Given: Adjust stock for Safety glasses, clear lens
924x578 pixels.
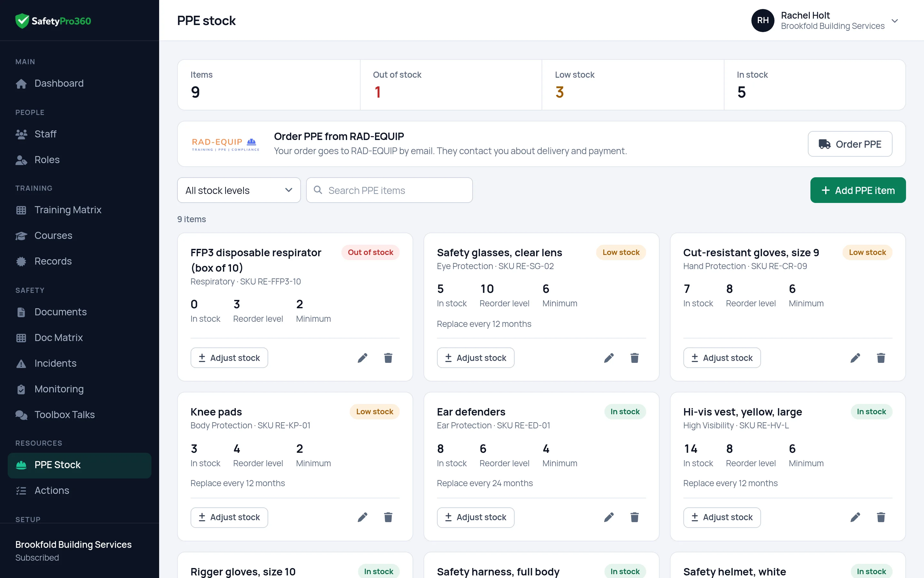Looking at the screenshot, I should pos(475,358).
